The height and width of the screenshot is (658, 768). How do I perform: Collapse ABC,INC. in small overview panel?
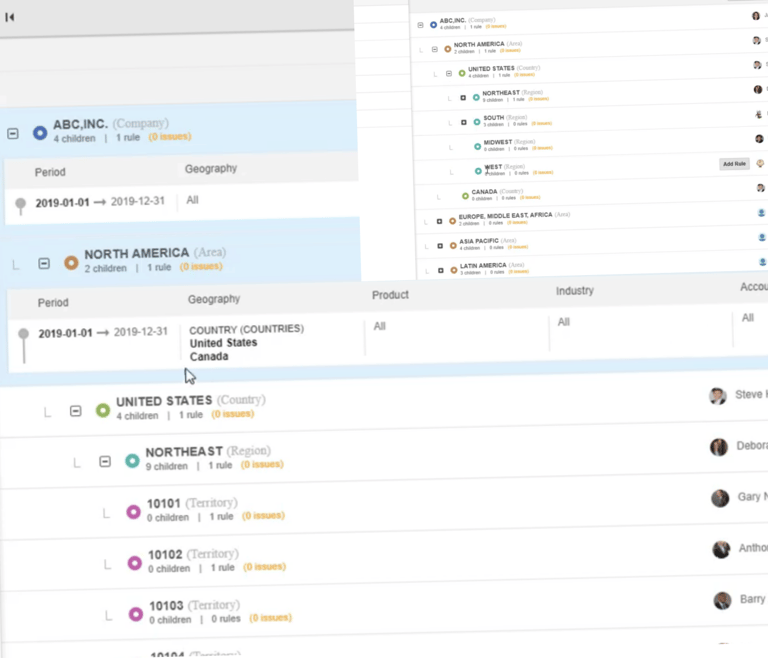pyautogui.click(x=420, y=25)
